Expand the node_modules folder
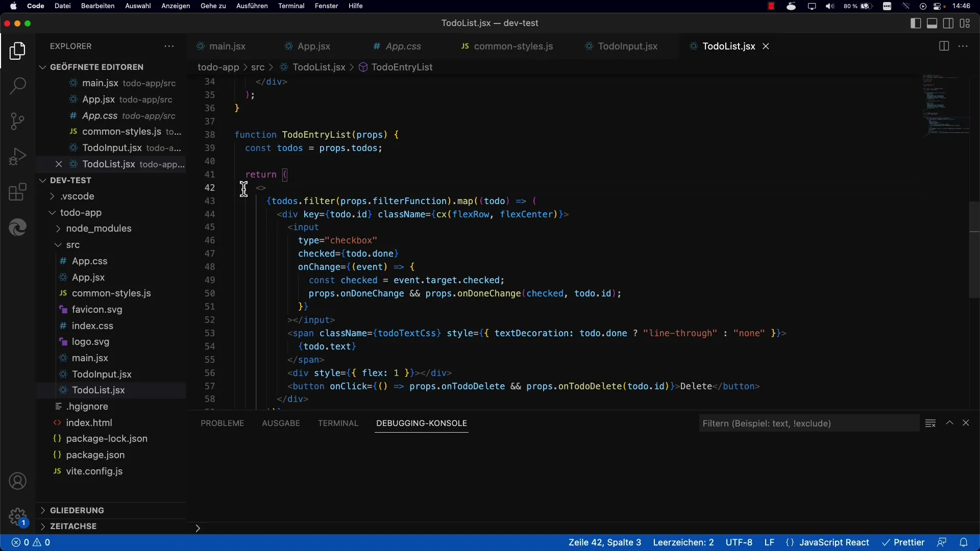Viewport: 980px width, 551px height. pos(99,229)
